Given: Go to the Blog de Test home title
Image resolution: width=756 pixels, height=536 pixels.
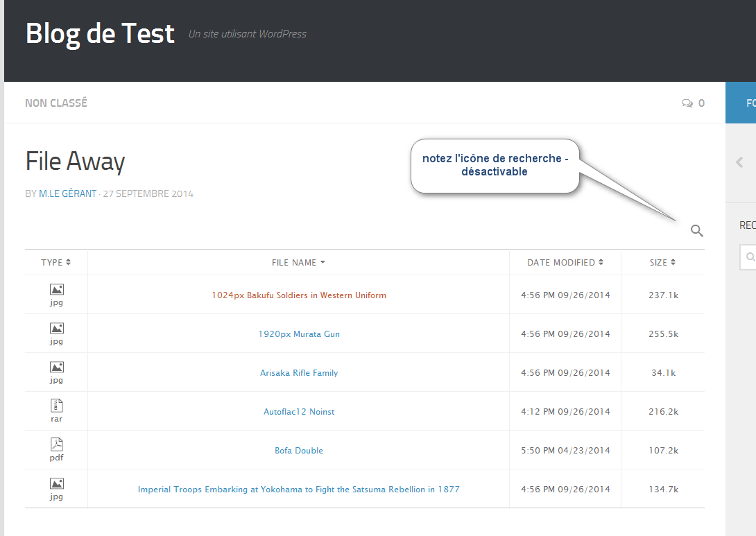Looking at the screenshot, I should click(x=100, y=33).
